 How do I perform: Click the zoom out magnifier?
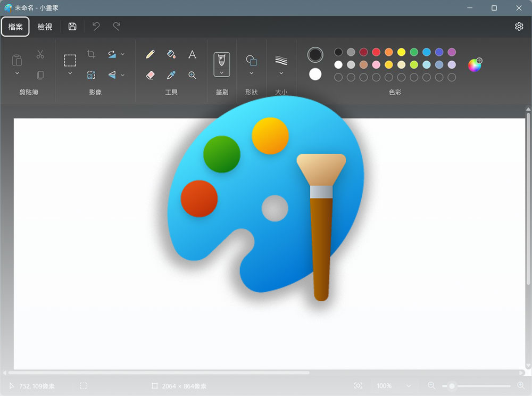pos(431,385)
